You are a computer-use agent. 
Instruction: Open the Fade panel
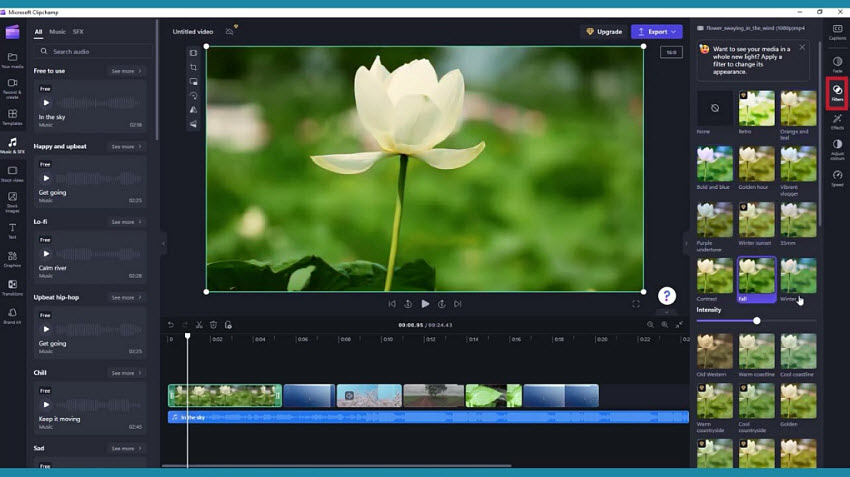[x=837, y=65]
